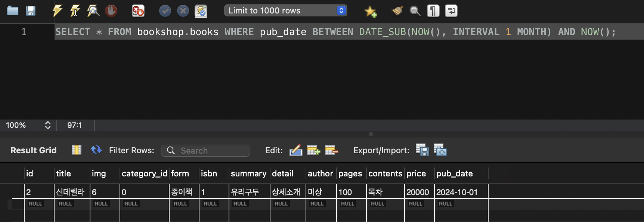This screenshot has width=644, height=222.
Task: Change the 100% zoom stepper
Action: click(48, 125)
